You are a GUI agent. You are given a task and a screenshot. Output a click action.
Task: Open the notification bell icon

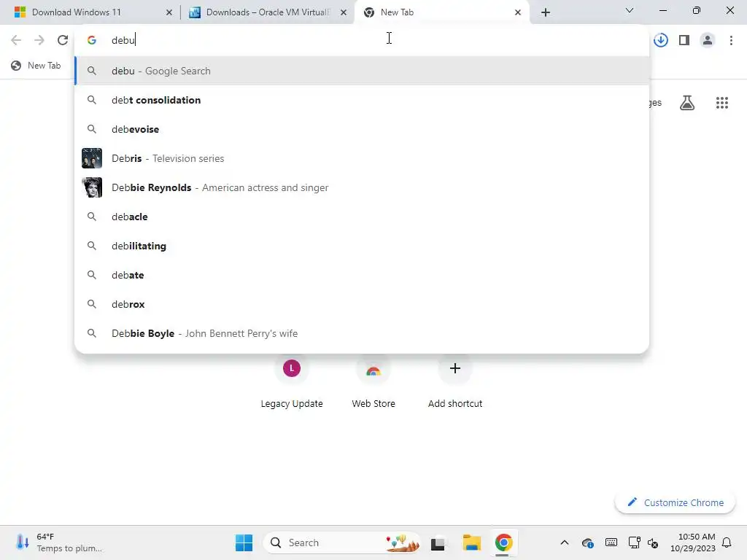pos(727,542)
